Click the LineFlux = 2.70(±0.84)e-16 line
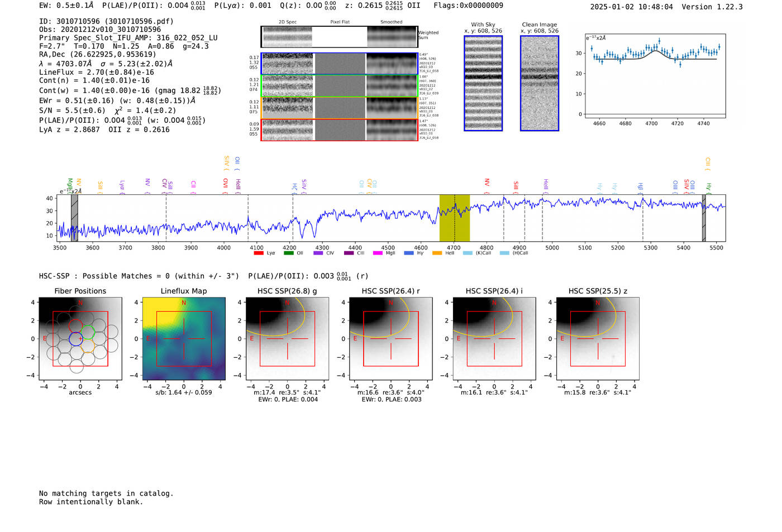 97,73
